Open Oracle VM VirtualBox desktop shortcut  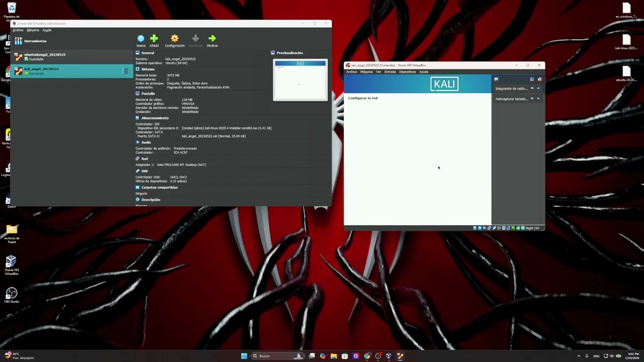[12, 265]
